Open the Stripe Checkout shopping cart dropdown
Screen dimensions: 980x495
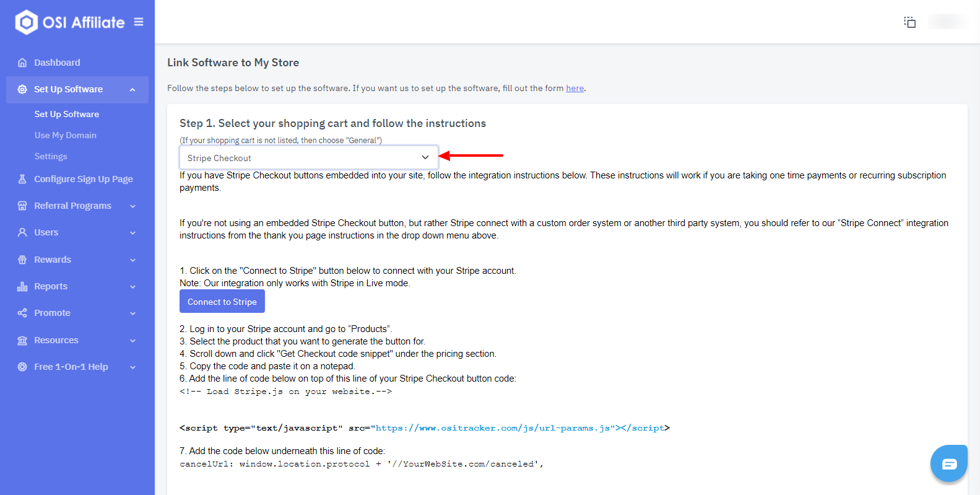click(309, 157)
